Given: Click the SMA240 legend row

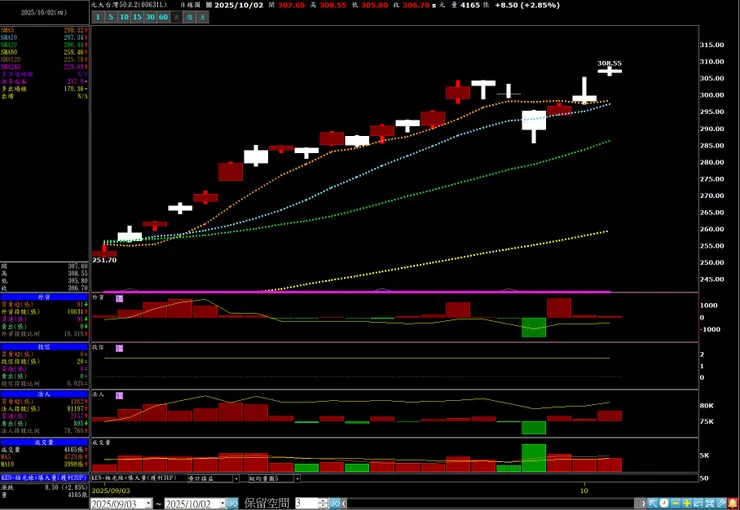Looking at the screenshot, I should (44, 67).
